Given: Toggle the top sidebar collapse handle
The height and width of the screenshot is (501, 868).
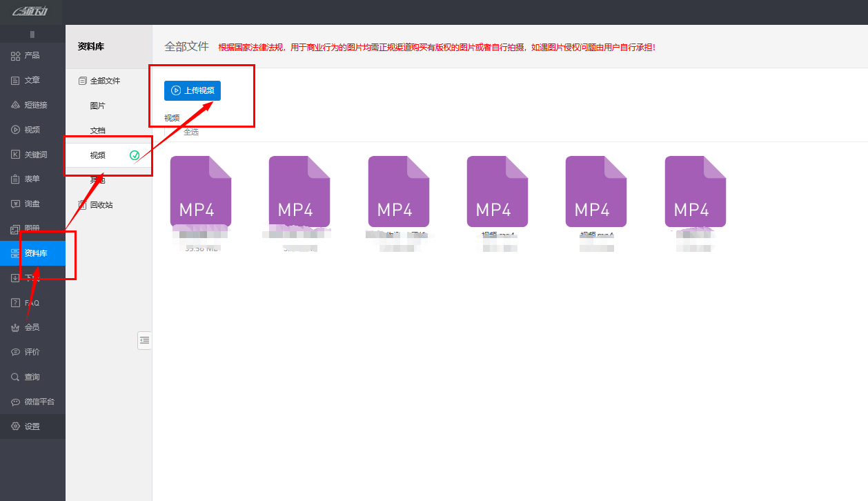Looking at the screenshot, I should tap(32, 35).
